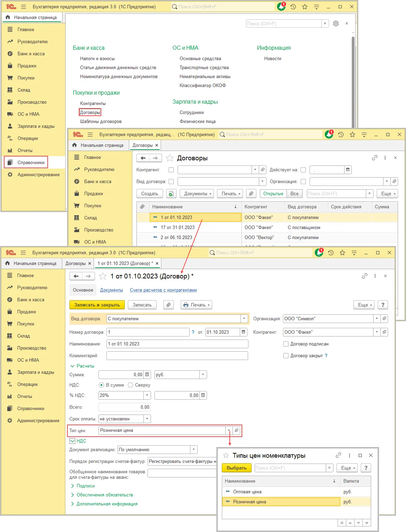Collapse the Расчеты section

pyautogui.click(x=82, y=366)
